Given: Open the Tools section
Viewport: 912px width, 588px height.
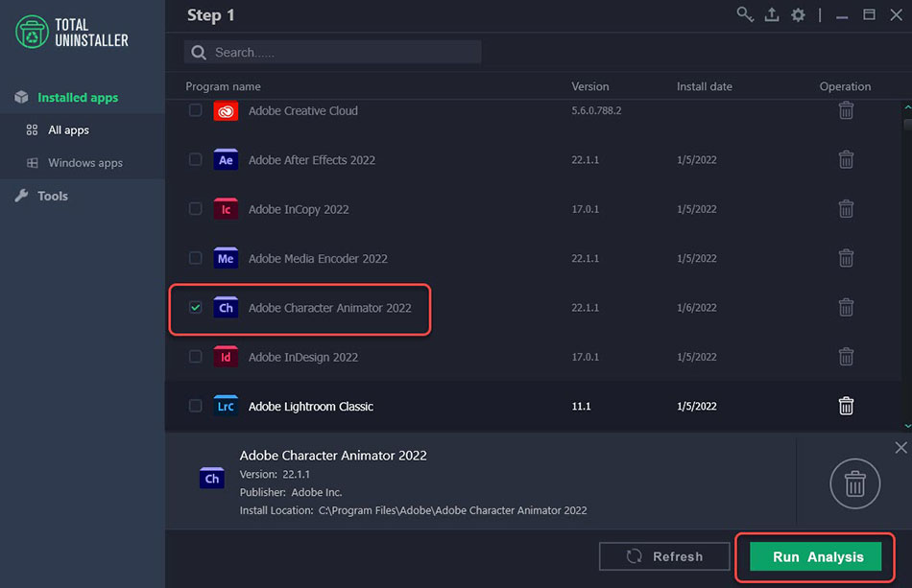Looking at the screenshot, I should click(53, 197).
